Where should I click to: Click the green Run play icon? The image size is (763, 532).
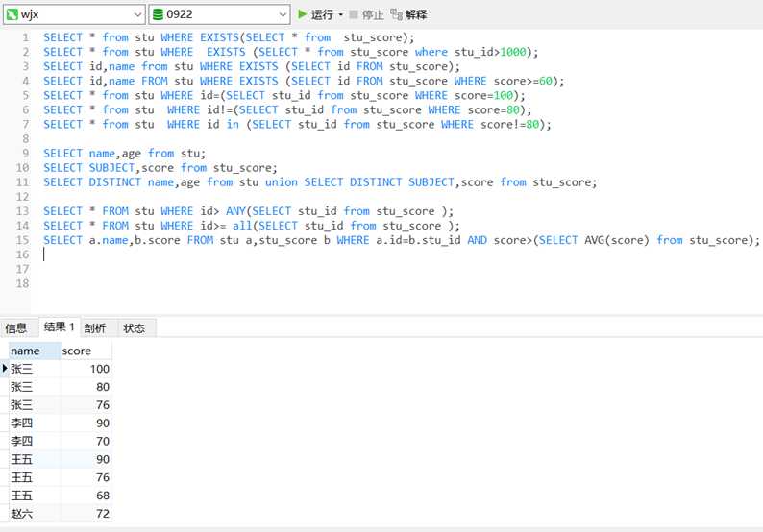tap(302, 14)
